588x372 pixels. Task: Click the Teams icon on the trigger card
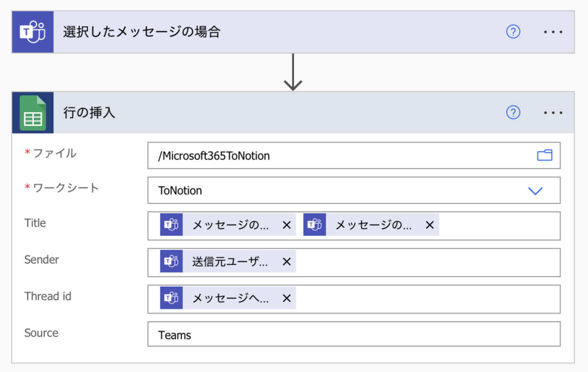[x=33, y=32]
